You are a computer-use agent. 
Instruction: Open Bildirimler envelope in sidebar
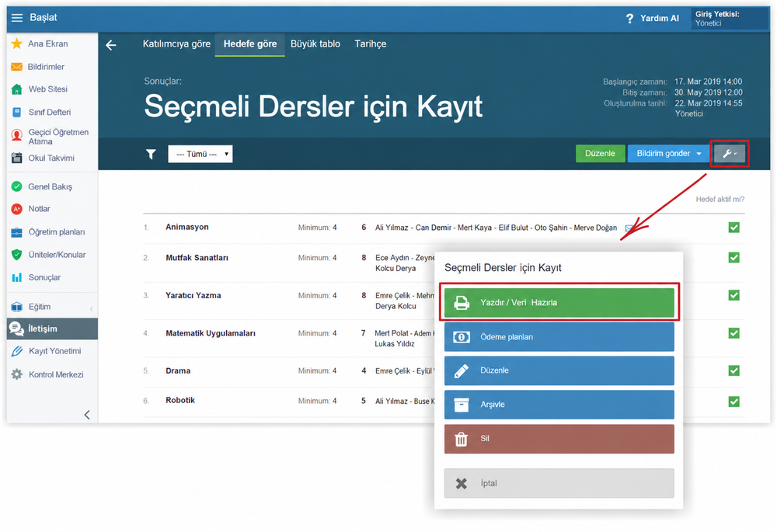click(17, 66)
